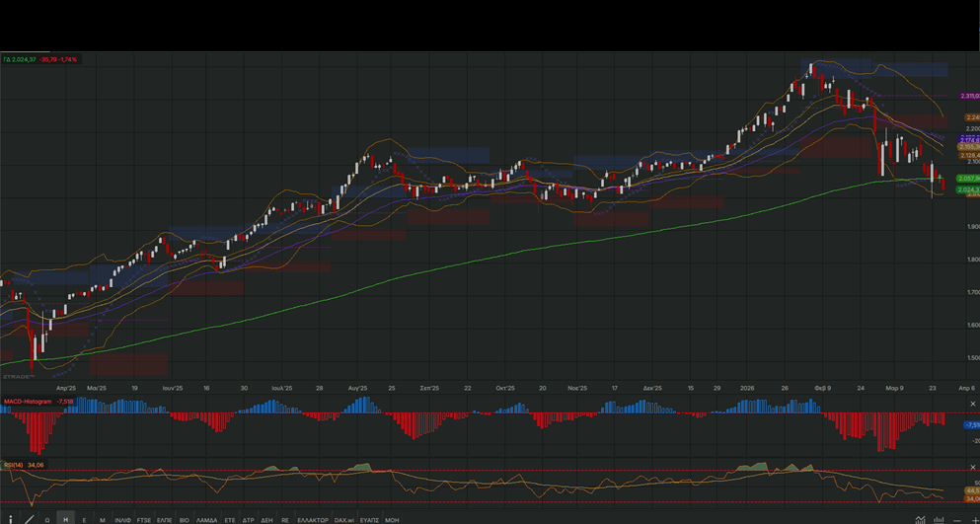The height and width of the screenshot is (524, 980).
Task: Click the Μαρ 9 date label
Action: coord(894,388)
